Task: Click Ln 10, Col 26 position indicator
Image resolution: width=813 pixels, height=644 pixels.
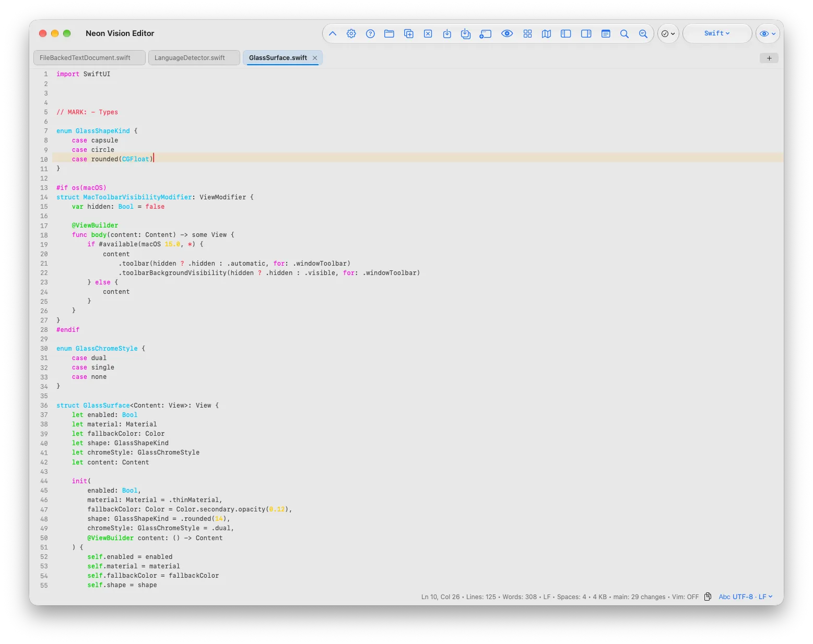Action: 440,597
